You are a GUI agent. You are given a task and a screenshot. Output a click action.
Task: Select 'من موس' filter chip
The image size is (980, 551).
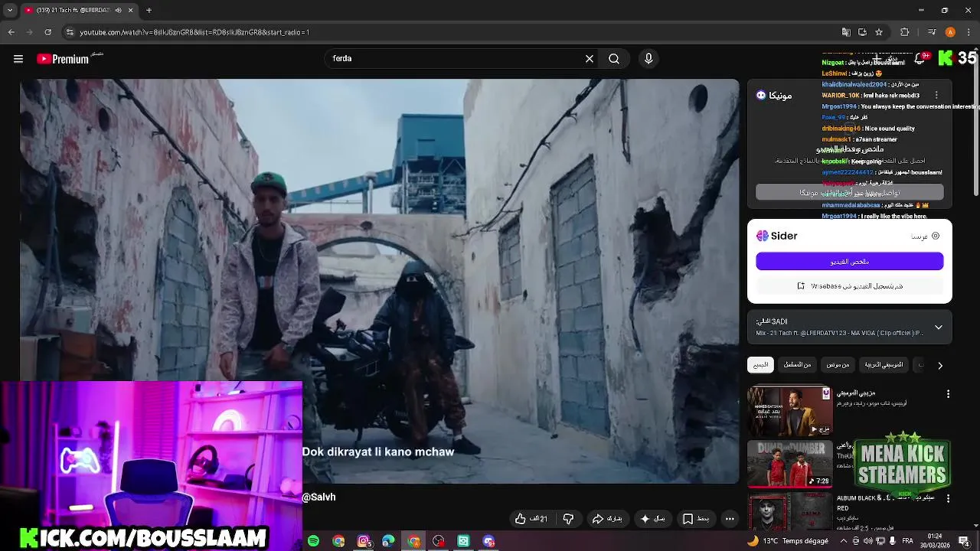point(838,365)
